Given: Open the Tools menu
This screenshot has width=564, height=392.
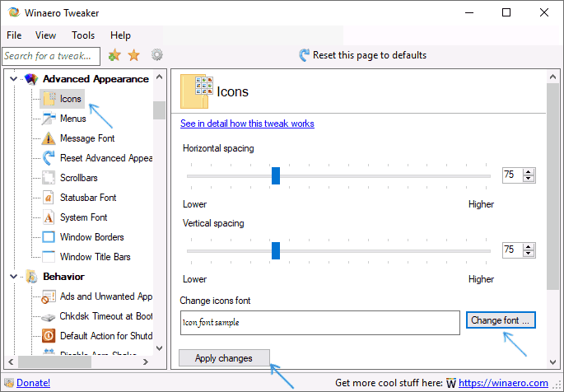Looking at the screenshot, I should 83,35.
